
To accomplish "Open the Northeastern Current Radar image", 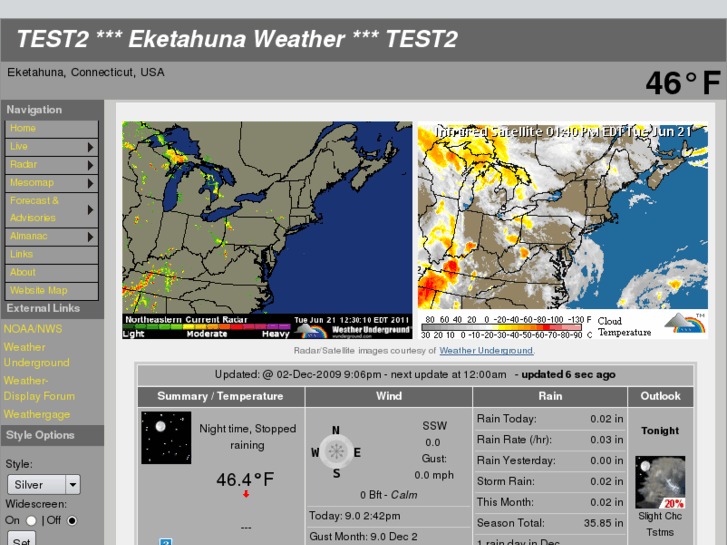I will 267,230.
